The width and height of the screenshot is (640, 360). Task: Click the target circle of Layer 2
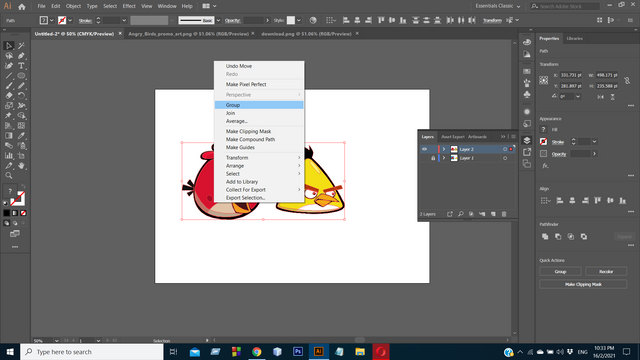(505, 149)
